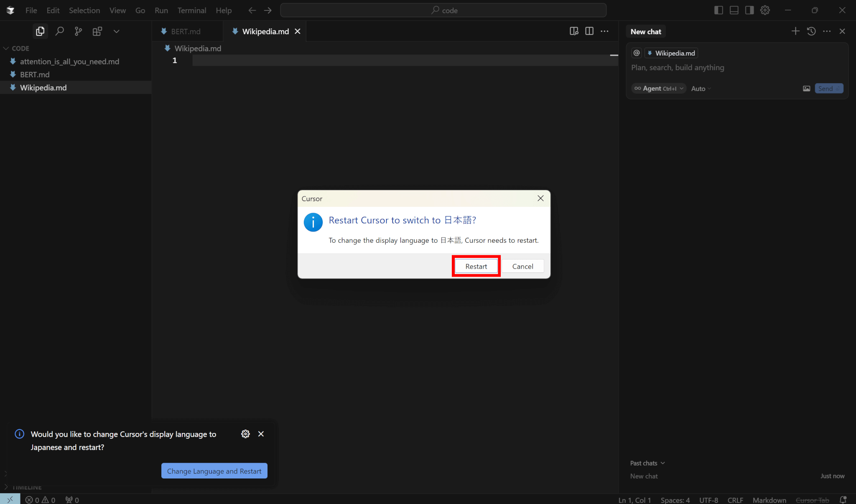Viewport: 856px width, 504px height.
Task: Go back with the left arrow
Action: [252, 10]
